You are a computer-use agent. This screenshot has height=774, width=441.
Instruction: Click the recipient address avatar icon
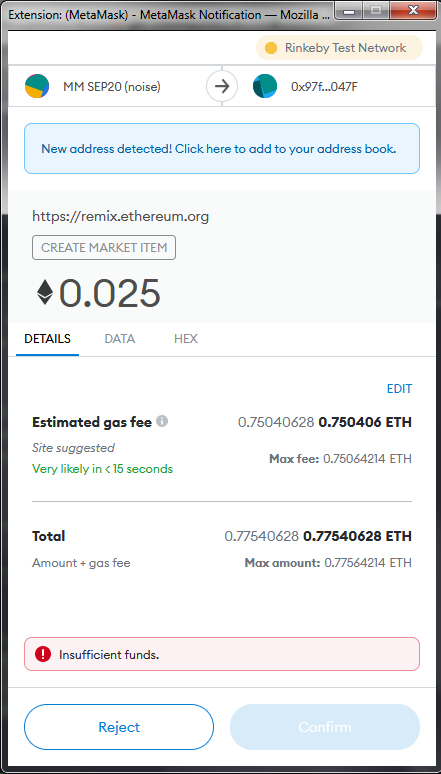point(265,86)
